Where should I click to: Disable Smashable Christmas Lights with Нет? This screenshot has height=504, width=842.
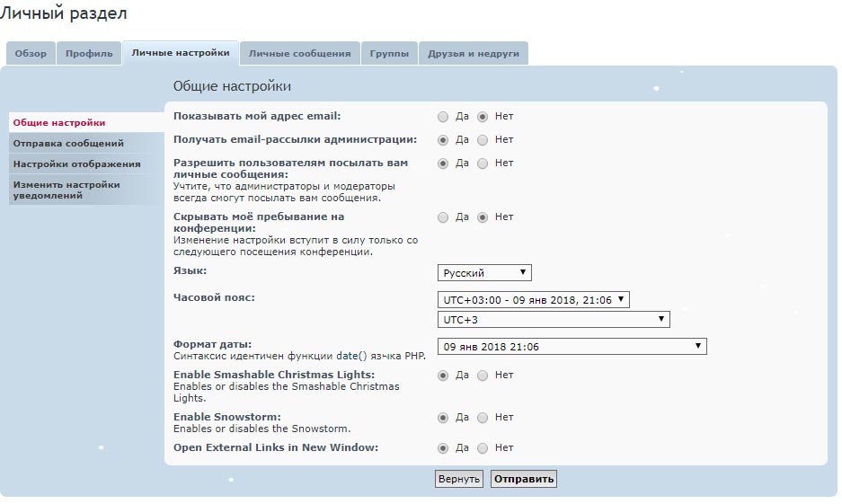pyautogui.click(x=483, y=376)
